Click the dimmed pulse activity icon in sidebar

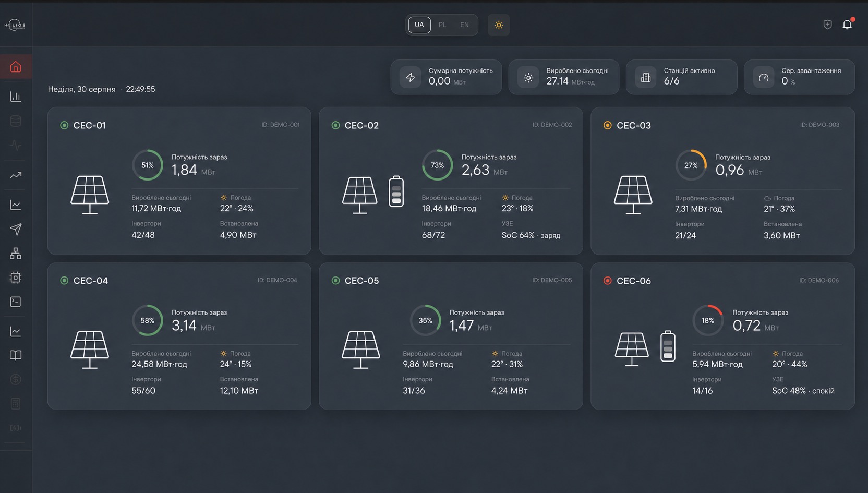(x=16, y=145)
